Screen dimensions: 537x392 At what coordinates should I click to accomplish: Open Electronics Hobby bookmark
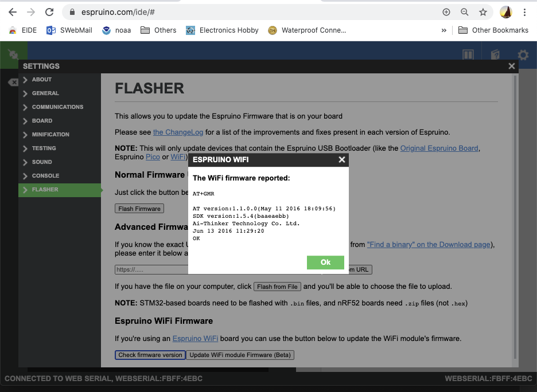(x=222, y=30)
